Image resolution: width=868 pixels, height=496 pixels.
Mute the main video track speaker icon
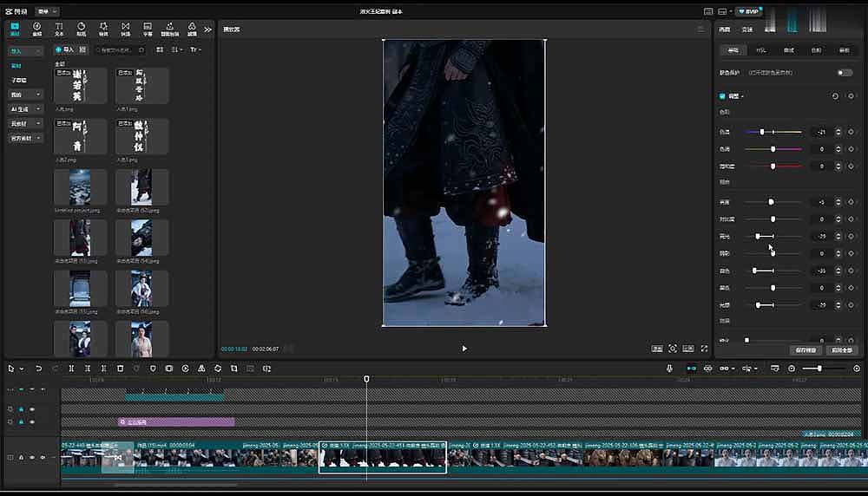coord(43,457)
